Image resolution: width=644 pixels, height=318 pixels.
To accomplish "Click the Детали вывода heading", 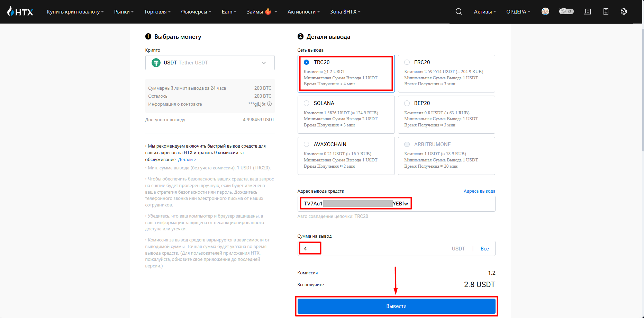I will [328, 37].
